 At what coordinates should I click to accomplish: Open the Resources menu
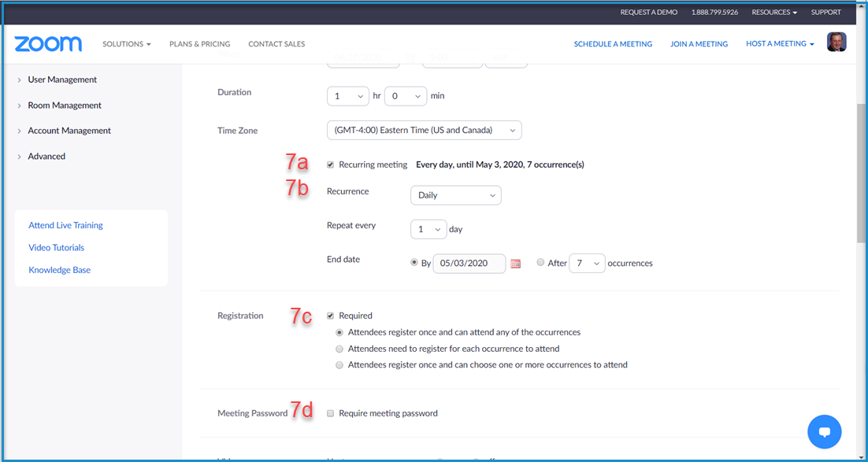(x=774, y=12)
